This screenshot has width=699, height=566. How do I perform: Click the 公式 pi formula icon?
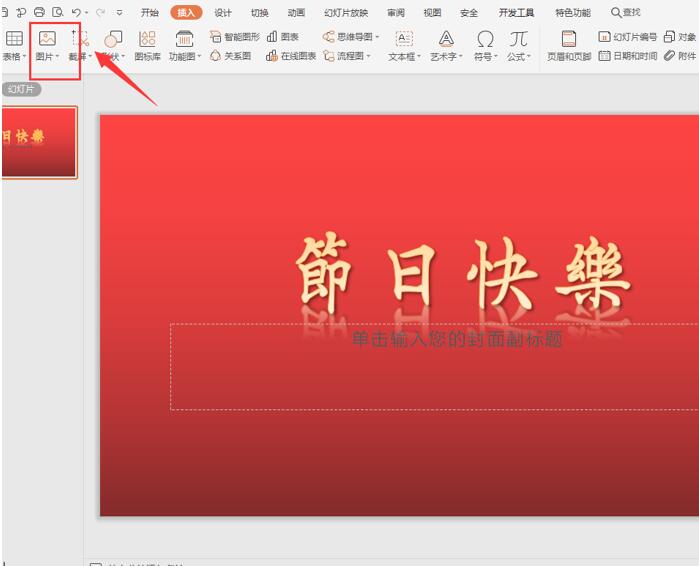pos(518,39)
